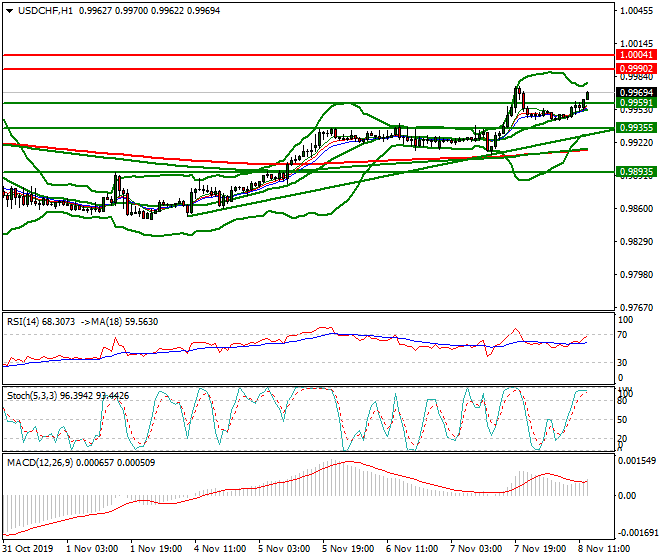Screen dimensions: 660x560
Task: Select the RSI(14) 68.3073 indicator label
Action: click(x=41, y=322)
